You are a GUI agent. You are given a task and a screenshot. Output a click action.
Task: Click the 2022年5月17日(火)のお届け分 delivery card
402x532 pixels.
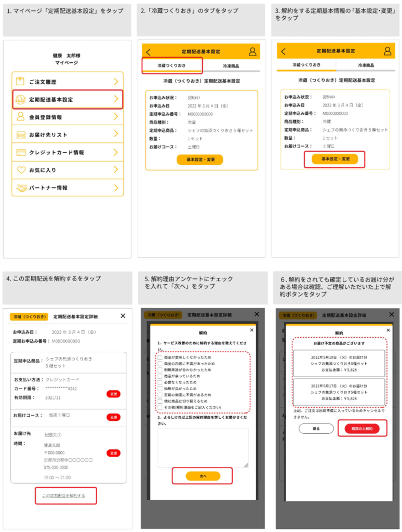tap(339, 392)
